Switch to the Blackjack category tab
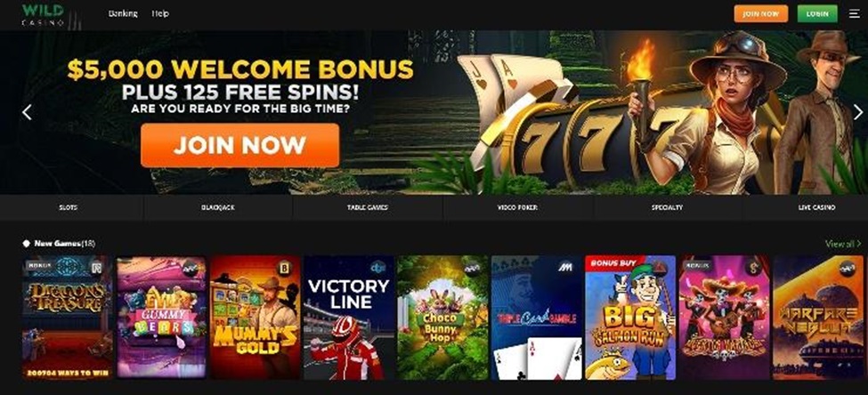This screenshot has height=395, width=868. (217, 207)
